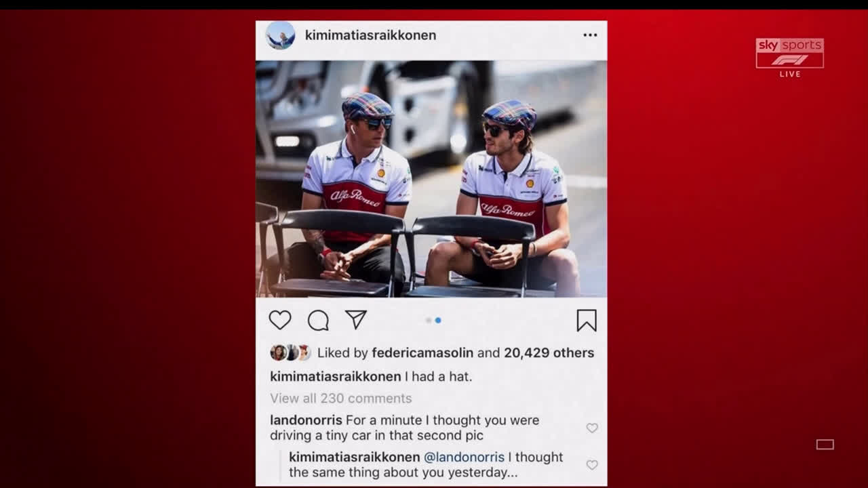Open the federicamasolin liker profile
Viewport: 868px width, 488px height.
coord(422,352)
